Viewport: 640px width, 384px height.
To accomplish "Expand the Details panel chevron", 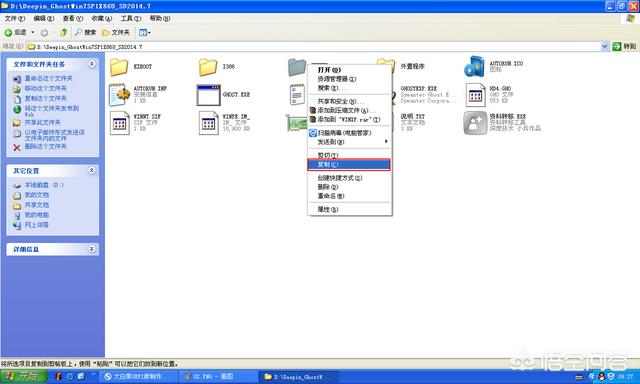I will [92, 249].
